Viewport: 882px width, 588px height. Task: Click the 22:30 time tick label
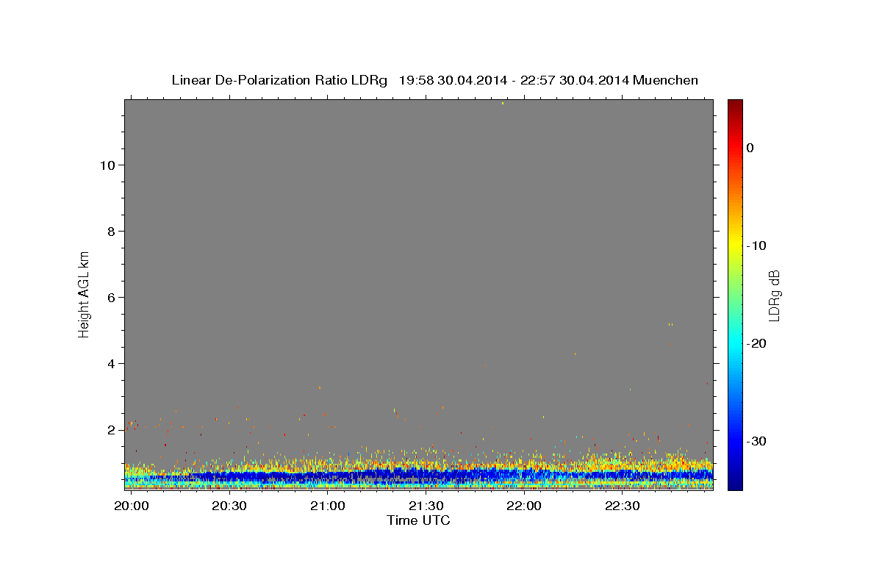(x=622, y=506)
